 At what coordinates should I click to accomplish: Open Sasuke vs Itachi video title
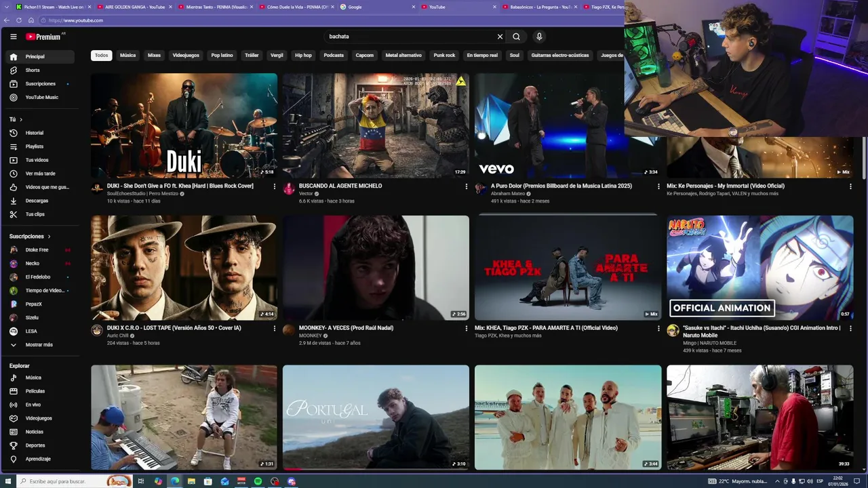(762, 331)
